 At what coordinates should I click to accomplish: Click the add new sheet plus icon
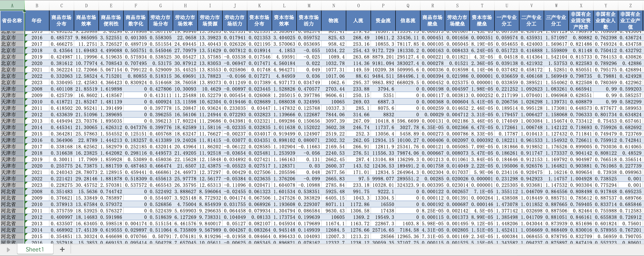coord(62,249)
